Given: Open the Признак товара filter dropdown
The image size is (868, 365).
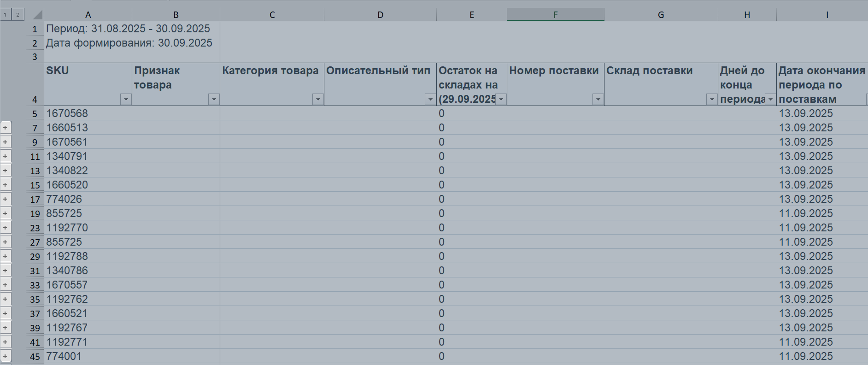Looking at the screenshot, I should (213, 100).
